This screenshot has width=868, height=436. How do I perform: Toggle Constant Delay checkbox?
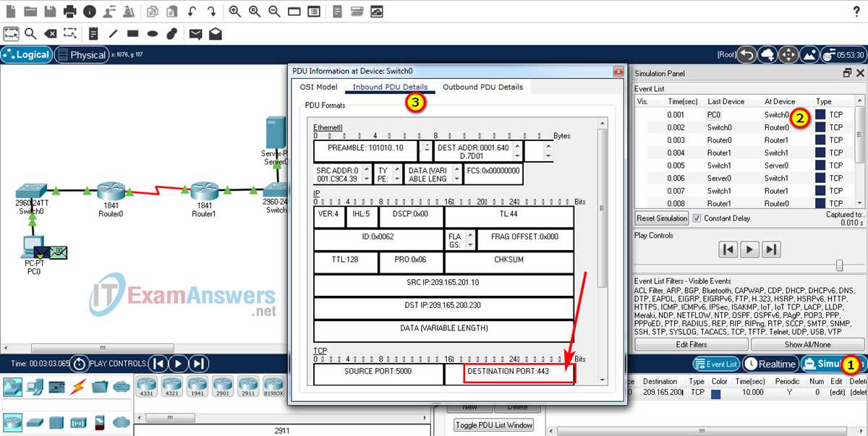click(697, 218)
